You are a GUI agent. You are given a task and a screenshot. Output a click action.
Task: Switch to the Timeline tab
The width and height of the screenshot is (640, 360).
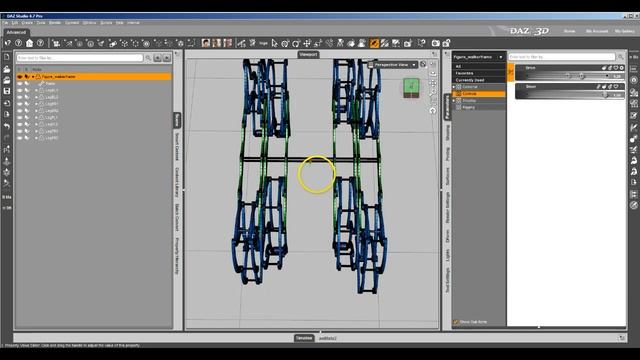point(304,338)
